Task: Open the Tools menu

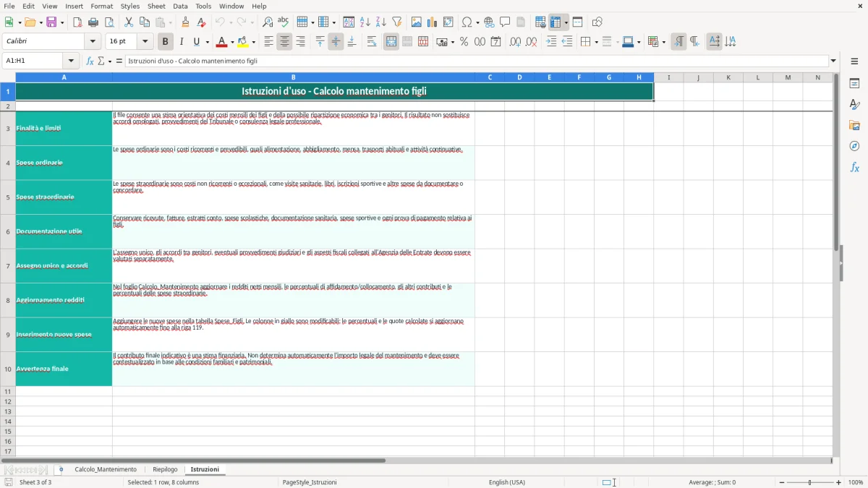Action: pos(203,6)
